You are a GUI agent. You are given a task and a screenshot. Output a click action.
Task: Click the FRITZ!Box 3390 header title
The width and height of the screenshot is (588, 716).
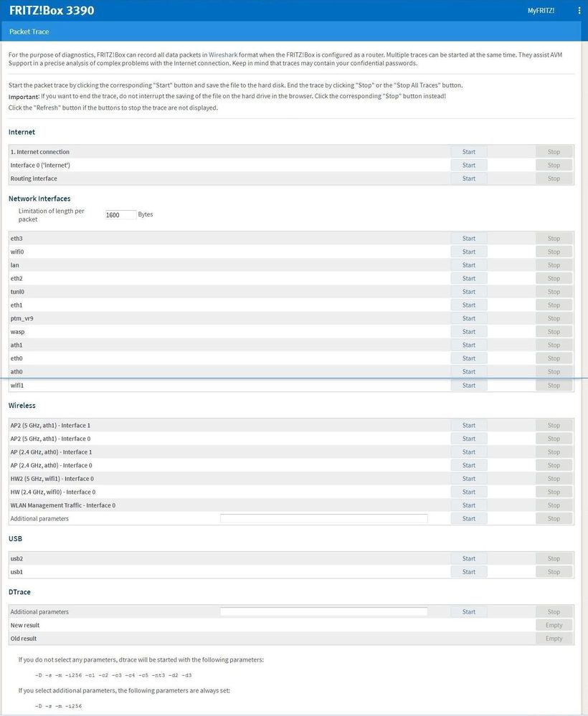click(x=52, y=11)
